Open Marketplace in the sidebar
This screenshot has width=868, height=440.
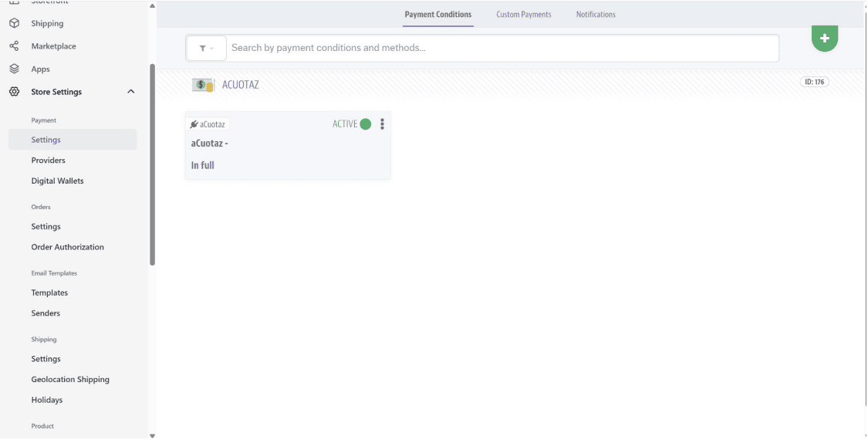(54, 46)
